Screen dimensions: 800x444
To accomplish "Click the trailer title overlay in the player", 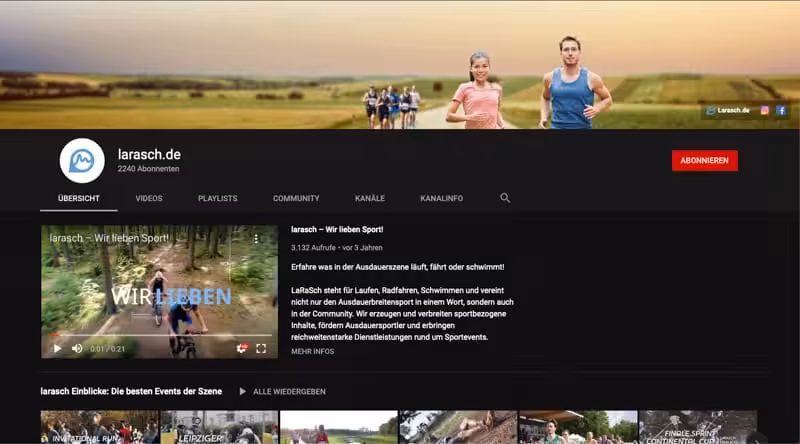I will (109, 238).
